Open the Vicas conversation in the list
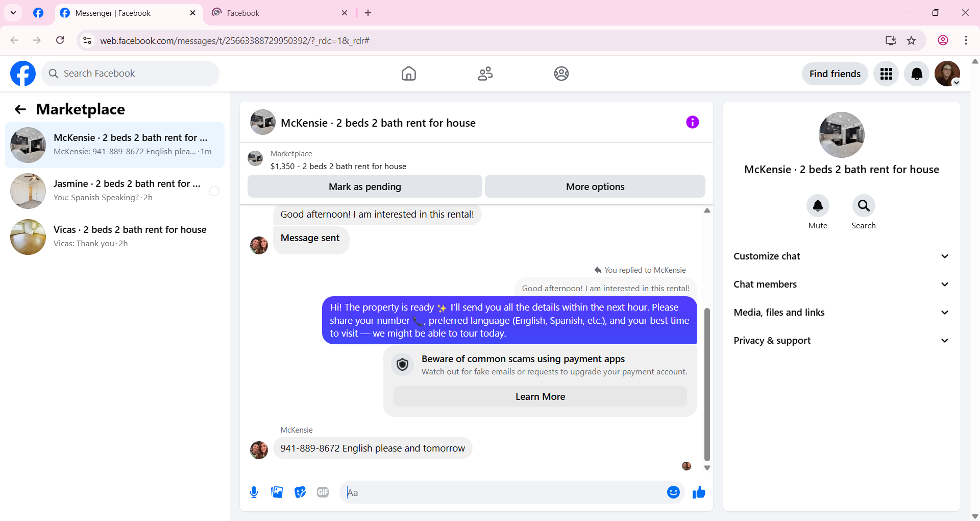The image size is (980, 521). 115,237
